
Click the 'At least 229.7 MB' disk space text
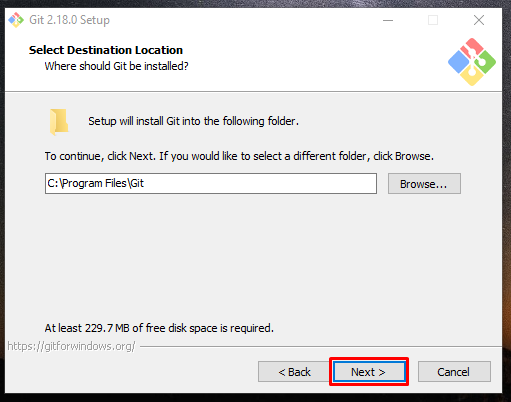159,328
